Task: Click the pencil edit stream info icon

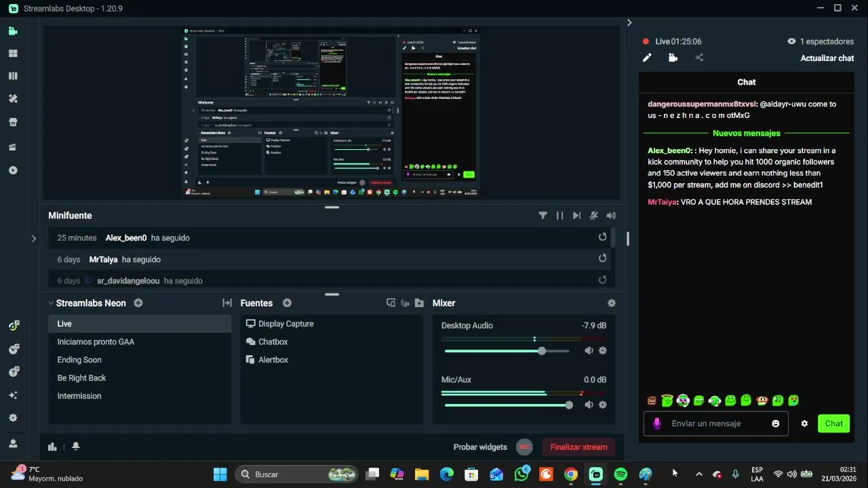Action: (x=647, y=58)
